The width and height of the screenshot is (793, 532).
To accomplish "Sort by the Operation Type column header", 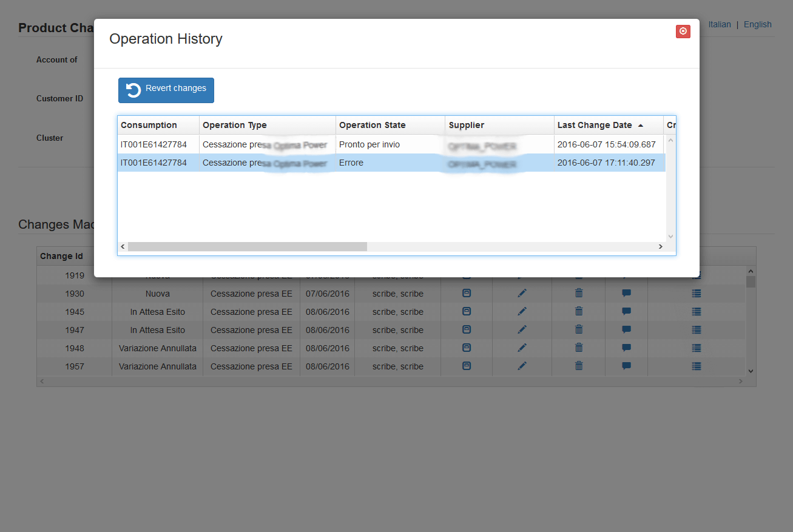I will 268,125.
